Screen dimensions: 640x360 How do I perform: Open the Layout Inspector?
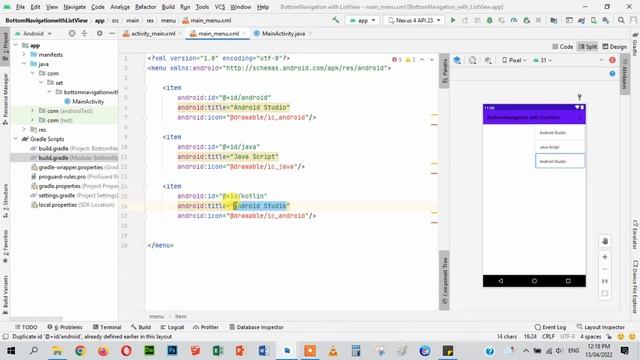coord(601,327)
